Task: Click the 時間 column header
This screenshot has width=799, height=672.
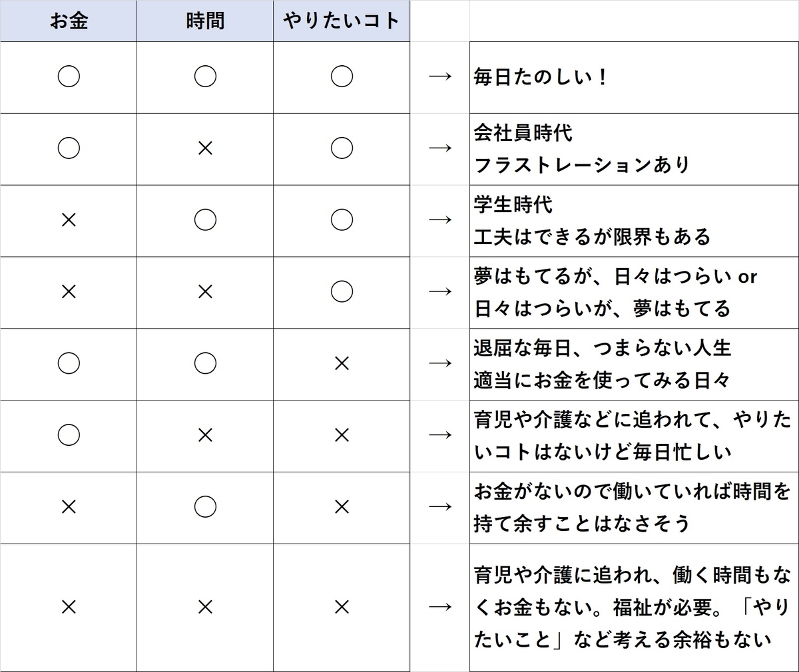Action: coord(205,21)
